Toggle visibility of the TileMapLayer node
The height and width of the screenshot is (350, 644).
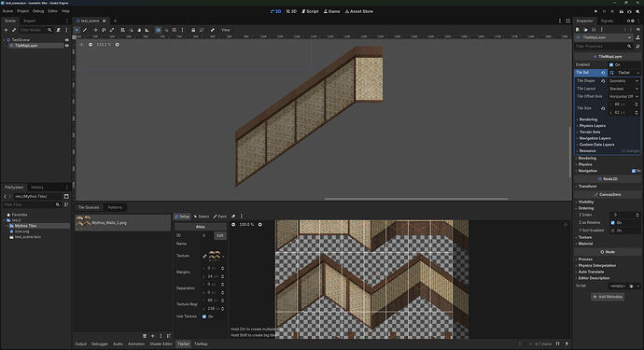click(66, 46)
